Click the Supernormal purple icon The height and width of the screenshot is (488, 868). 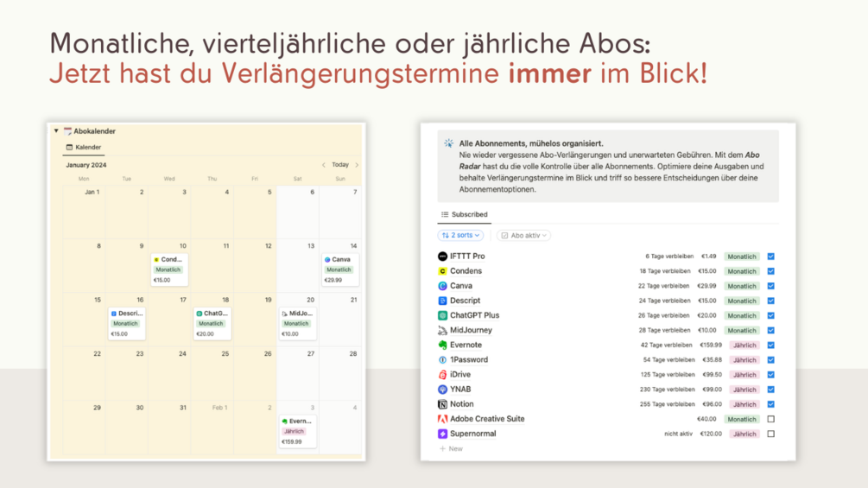[x=442, y=434]
